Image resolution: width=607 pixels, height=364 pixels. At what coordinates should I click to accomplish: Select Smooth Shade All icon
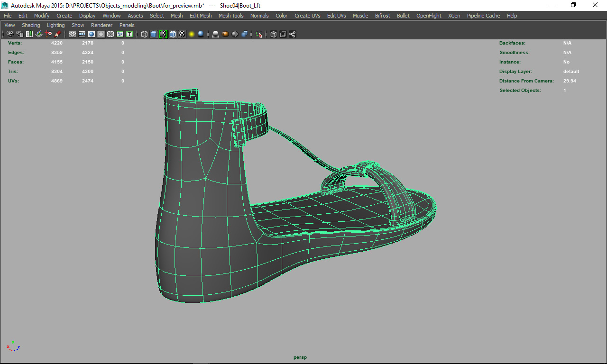tap(154, 34)
